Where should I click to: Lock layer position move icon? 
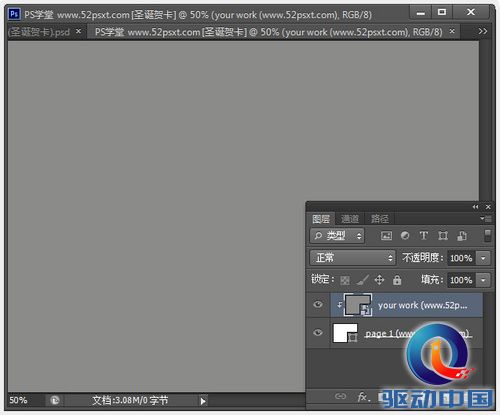tap(379, 280)
